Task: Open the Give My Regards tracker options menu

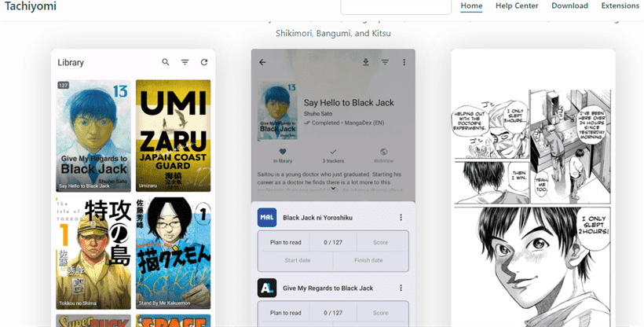Action: 401,288
